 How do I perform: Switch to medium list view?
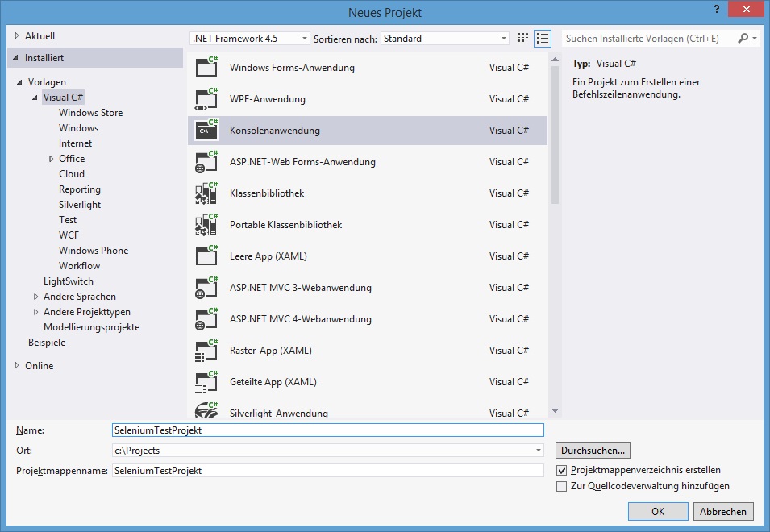(542, 38)
